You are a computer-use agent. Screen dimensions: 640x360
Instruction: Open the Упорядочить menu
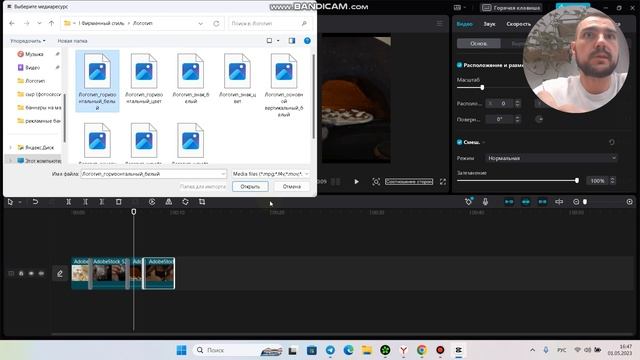(28, 41)
